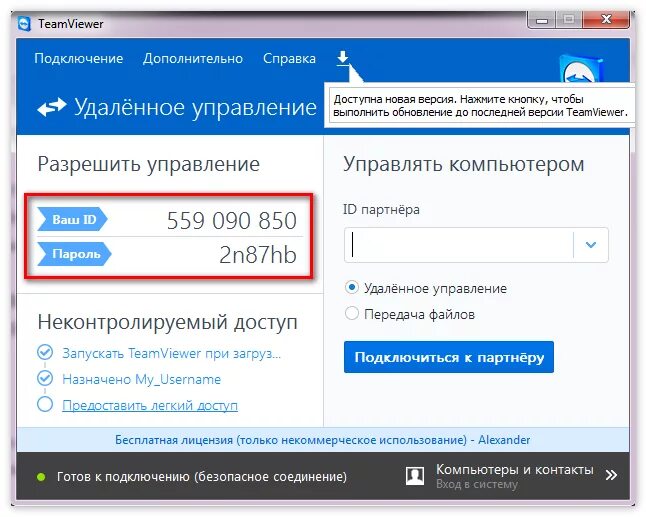Click the TeamViewer logo in blue header
Image resolution: width=646 pixels, height=517 pixels.
point(582,70)
